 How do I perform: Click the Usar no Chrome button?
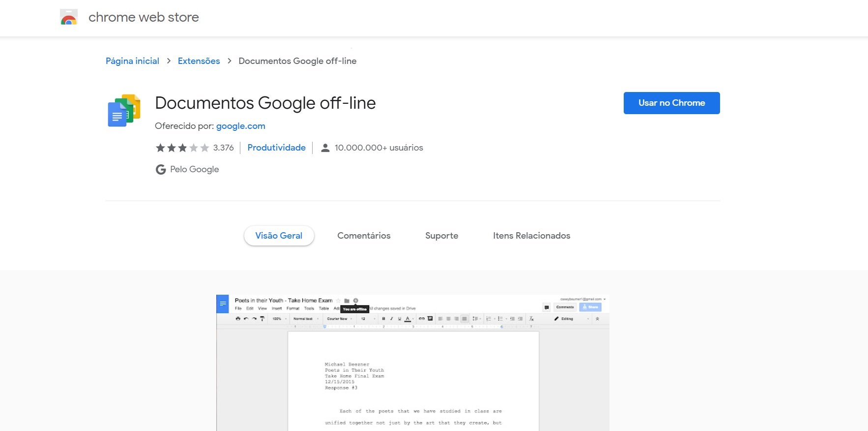coord(671,103)
